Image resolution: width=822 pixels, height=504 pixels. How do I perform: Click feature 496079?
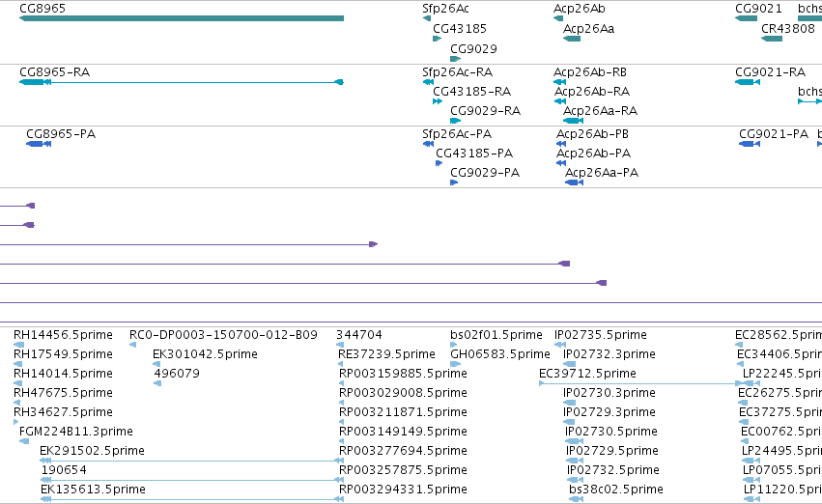(x=157, y=383)
